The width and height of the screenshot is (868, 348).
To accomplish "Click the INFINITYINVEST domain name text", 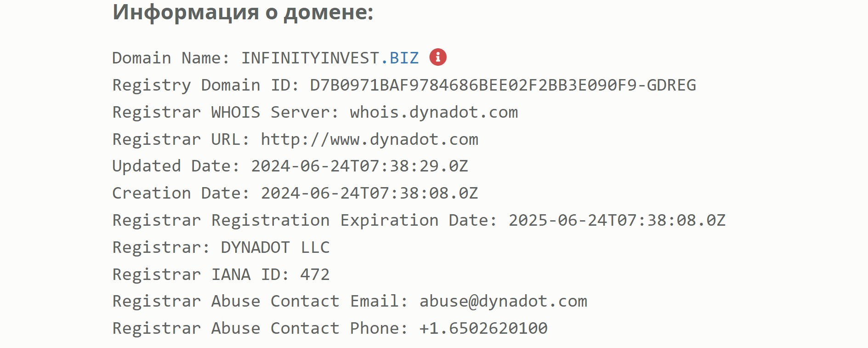I will tap(310, 58).
